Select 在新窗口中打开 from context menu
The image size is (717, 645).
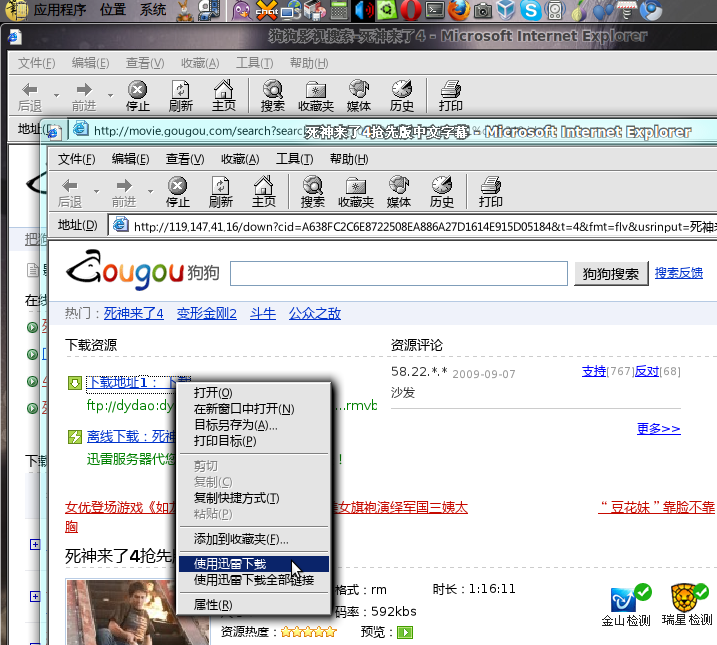pos(254,409)
